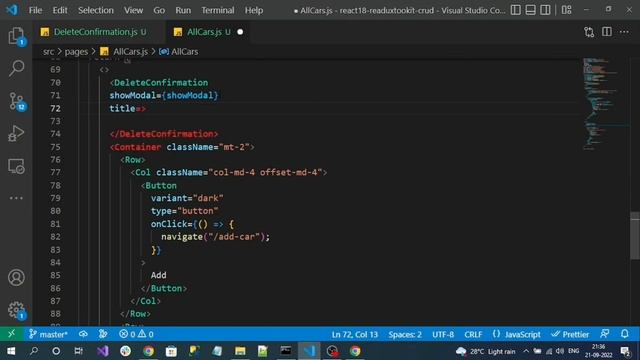Open the Accounts menu icon
Image resolution: width=640 pixels, height=360 pixels.
(16, 278)
